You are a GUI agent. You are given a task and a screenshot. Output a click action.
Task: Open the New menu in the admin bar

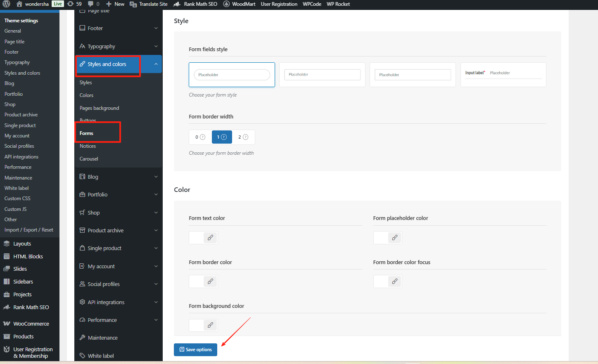(115, 4)
